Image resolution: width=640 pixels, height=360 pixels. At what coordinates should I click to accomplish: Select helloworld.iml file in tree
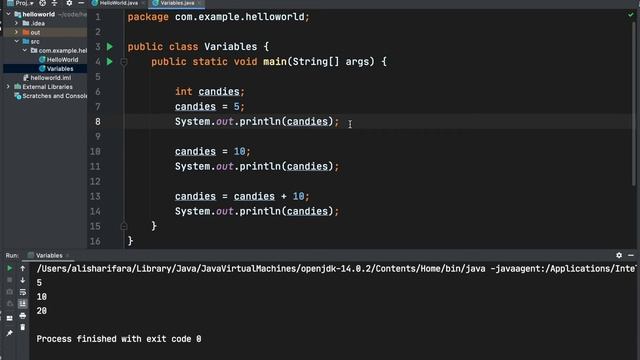coord(47,78)
